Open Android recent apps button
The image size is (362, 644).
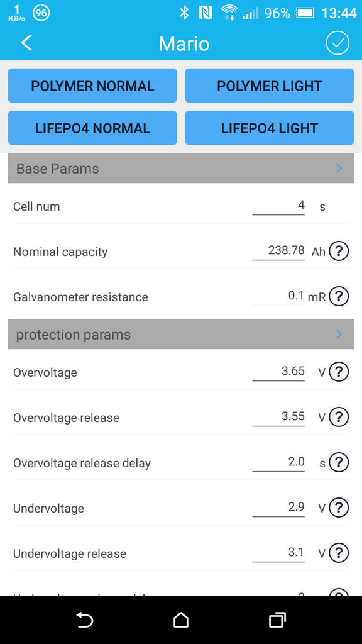tap(277, 619)
